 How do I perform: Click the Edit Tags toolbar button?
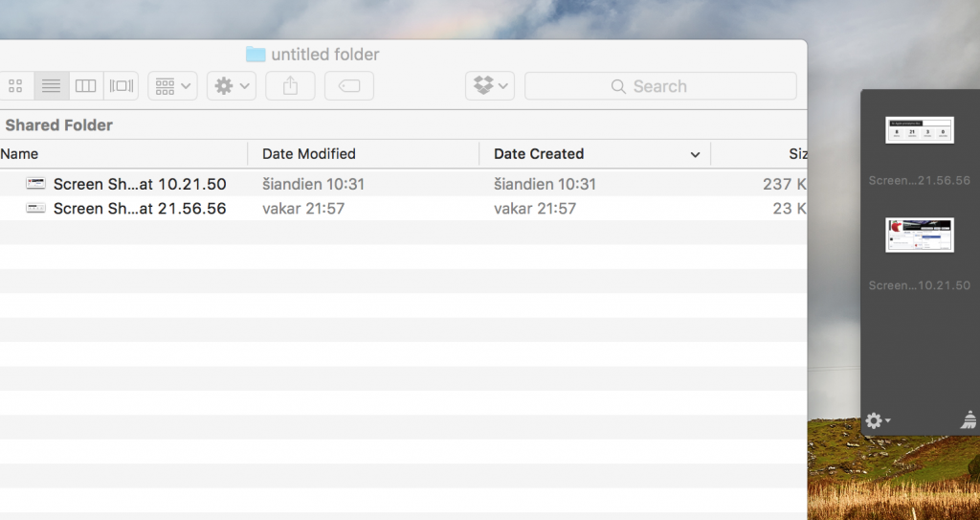pyautogui.click(x=349, y=86)
